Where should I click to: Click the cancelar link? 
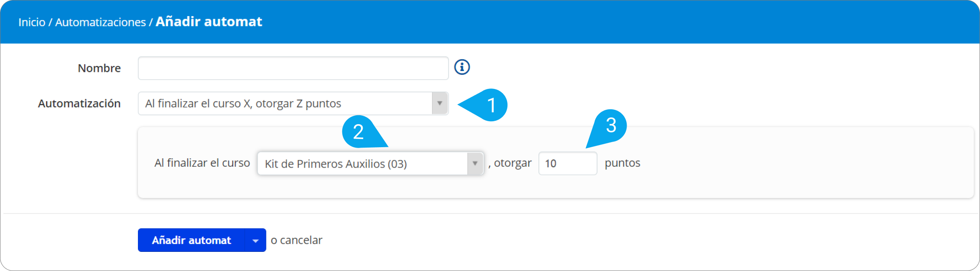point(301,240)
